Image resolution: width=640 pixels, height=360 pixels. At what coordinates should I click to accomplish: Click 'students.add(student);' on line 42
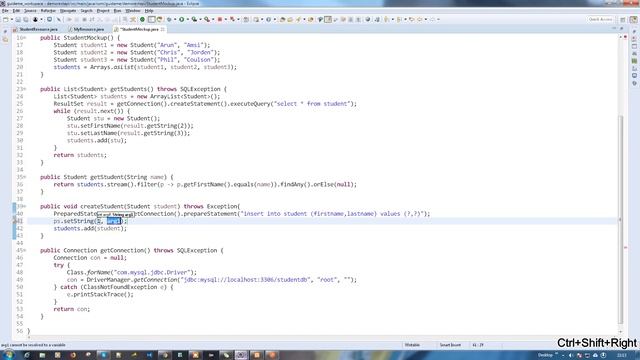click(x=90, y=229)
